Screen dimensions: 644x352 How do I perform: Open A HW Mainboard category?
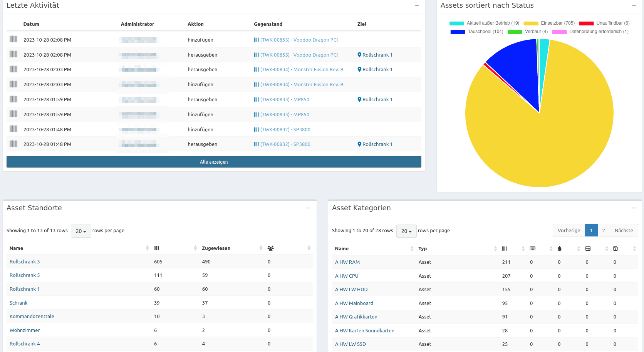[x=354, y=303]
